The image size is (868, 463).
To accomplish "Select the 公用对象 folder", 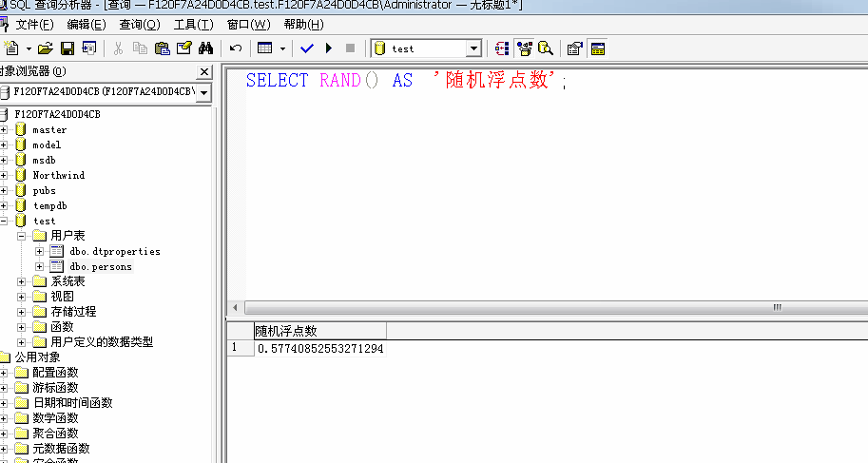I will pos(37,357).
